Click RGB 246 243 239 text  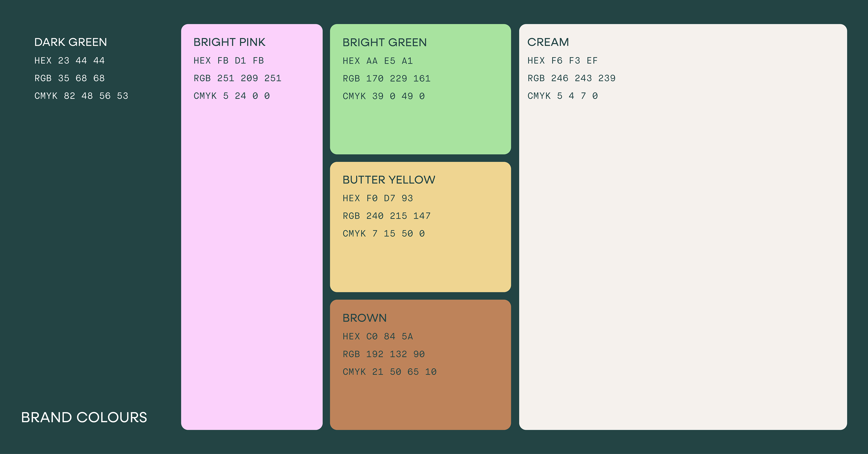pos(571,78)
